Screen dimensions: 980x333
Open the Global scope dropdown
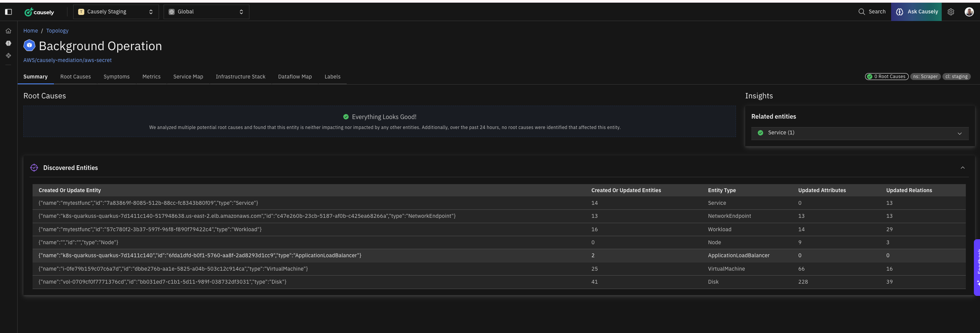tap(206, 12)
